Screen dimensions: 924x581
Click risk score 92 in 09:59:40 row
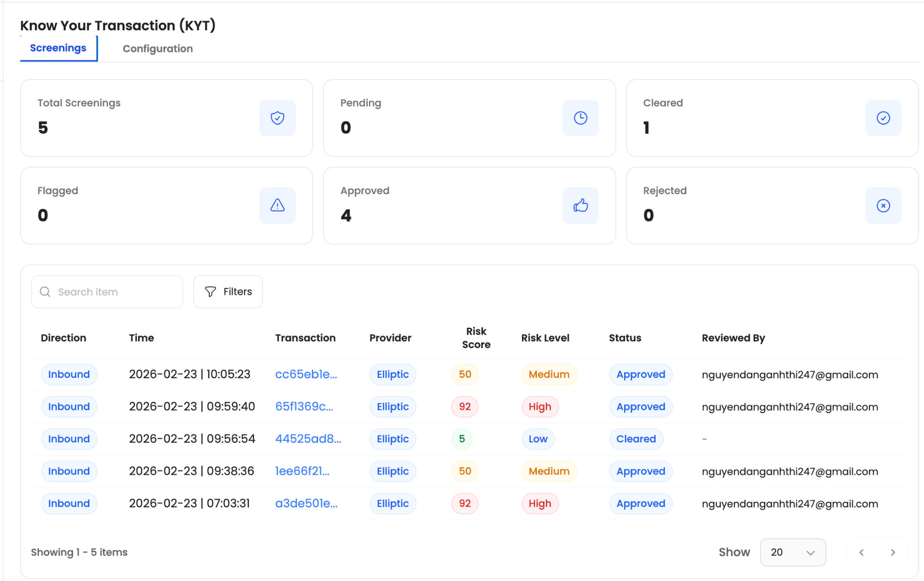(465, 407)
